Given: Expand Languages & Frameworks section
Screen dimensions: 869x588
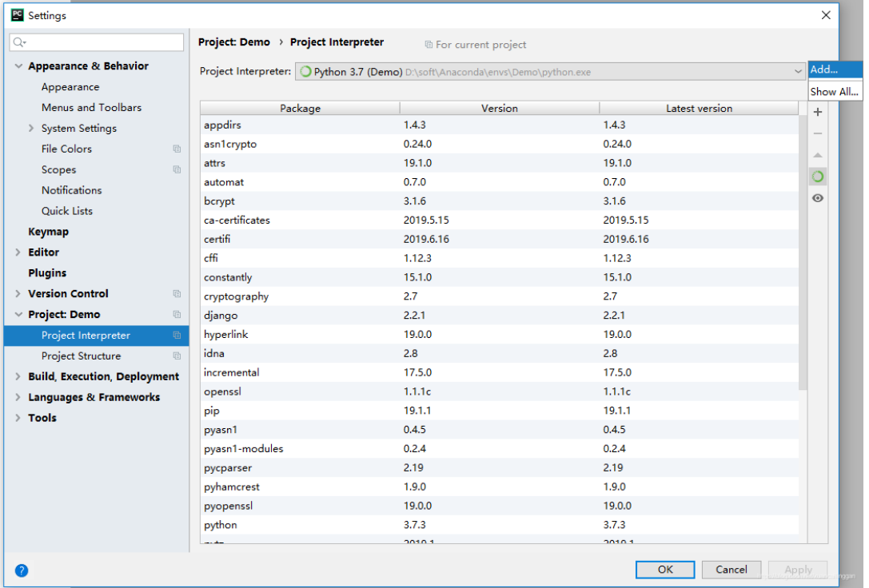Looking at the screenshot, I should (18, 398).
